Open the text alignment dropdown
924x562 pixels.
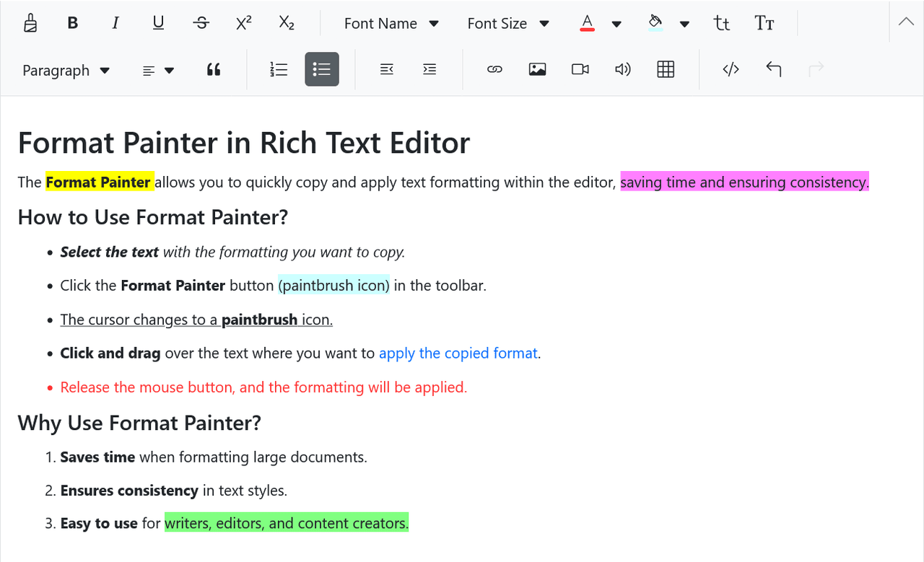click(x=158, y=70)
